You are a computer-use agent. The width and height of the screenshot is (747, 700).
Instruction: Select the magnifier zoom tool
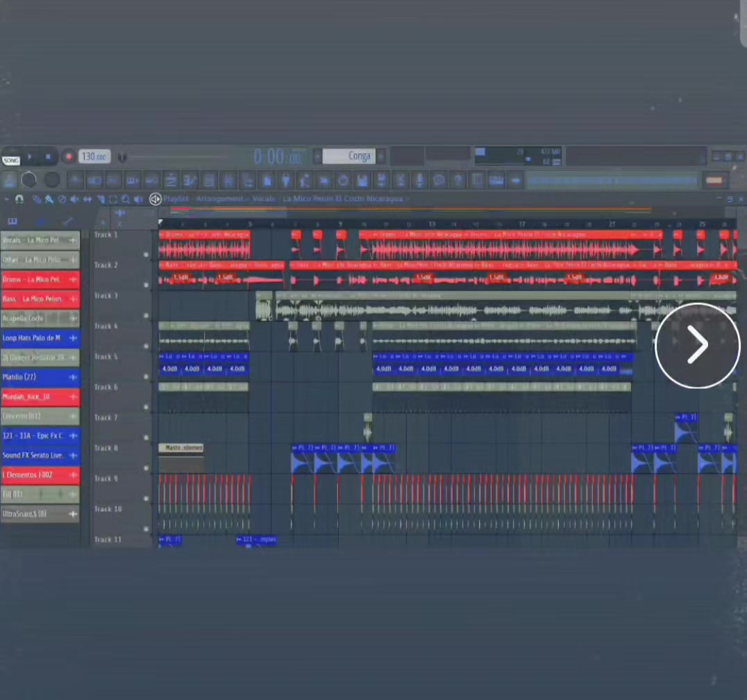point(125,199)
